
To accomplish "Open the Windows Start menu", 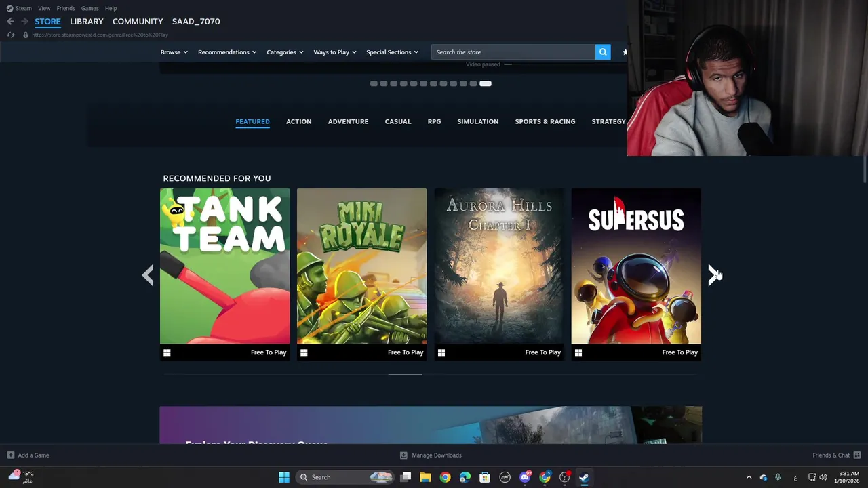I will 284,477.
